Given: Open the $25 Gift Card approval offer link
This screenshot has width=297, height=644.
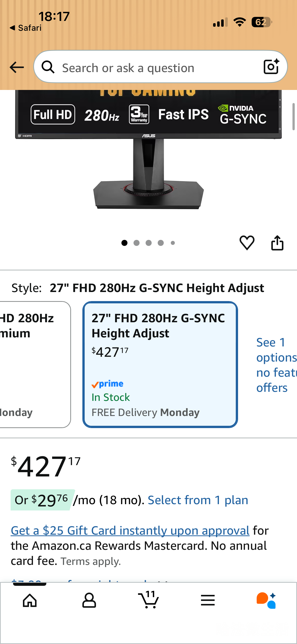Looking at the screenshot, I should click(x=130, y=530).
